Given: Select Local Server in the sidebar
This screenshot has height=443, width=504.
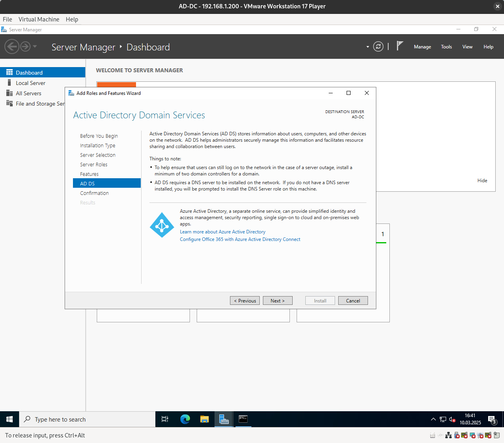Looking at the screenshot, I should tap(31, 83).
